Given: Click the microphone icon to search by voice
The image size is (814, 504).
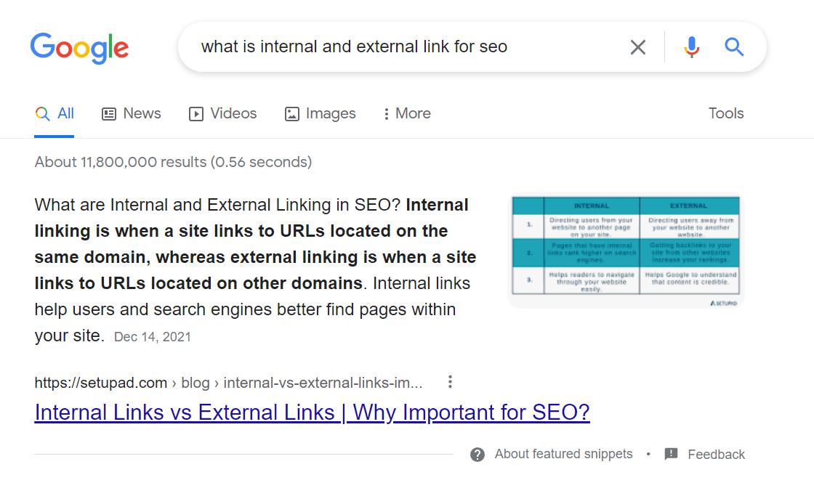Looking at the screenshot, I should [691, 46].
